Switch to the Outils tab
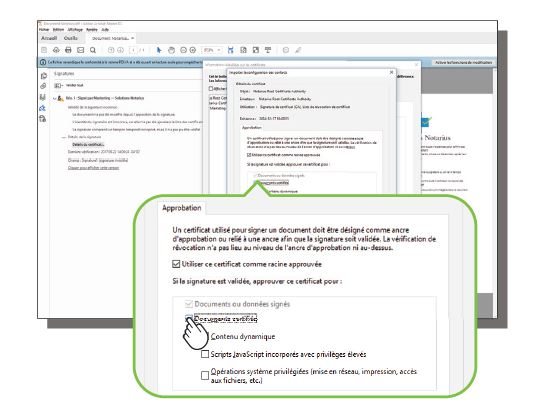The width and height of the screenshot is (543, 419). point(71,38)
